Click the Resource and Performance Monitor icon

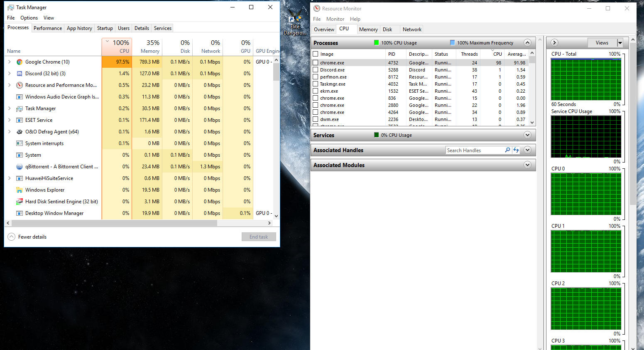pos(19,85)
